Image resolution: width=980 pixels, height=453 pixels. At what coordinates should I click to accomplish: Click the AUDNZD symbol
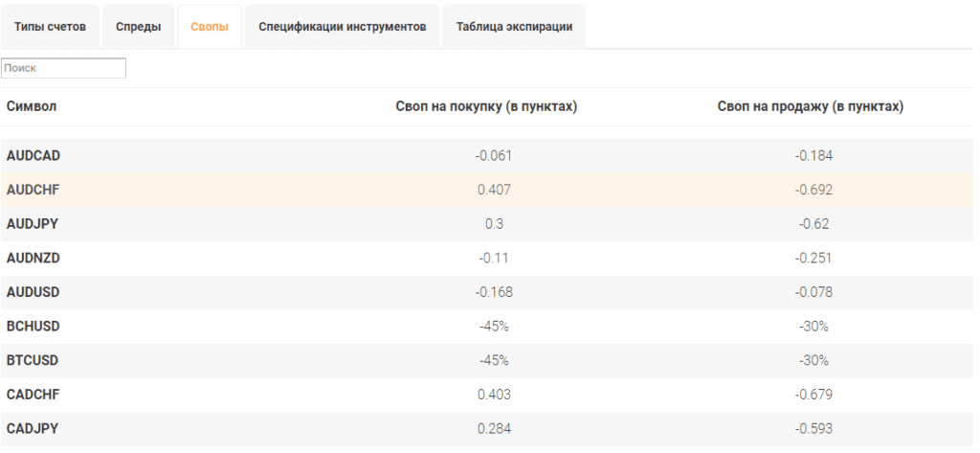coord(33,259)
